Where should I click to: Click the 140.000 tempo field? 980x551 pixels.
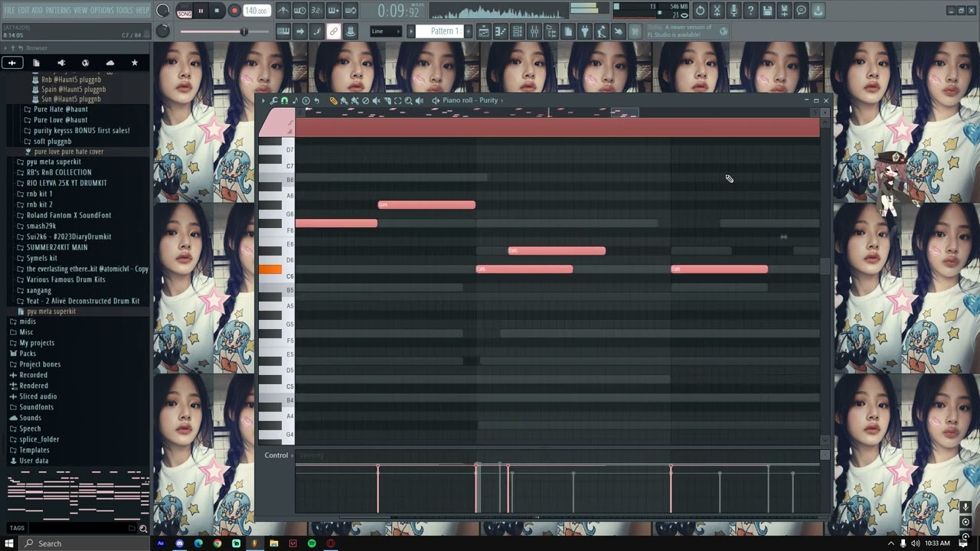(x=256, y=11)
